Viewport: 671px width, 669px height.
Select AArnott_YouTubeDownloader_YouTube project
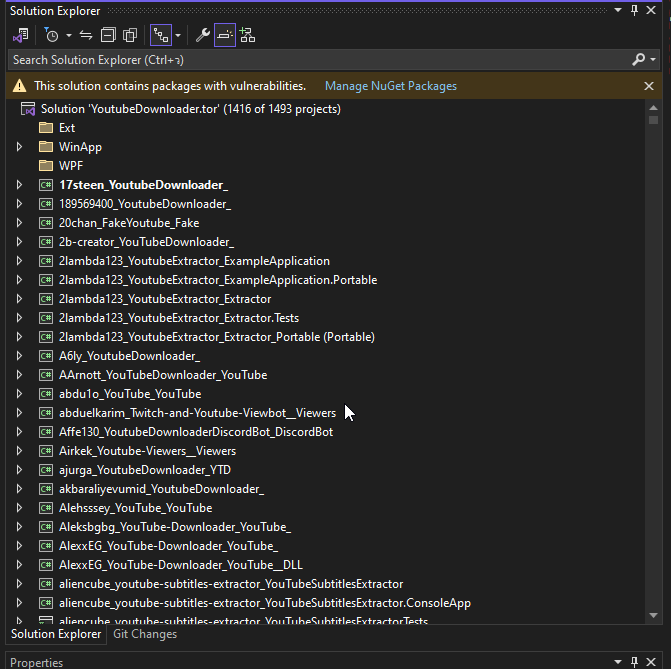coord(163,375)
